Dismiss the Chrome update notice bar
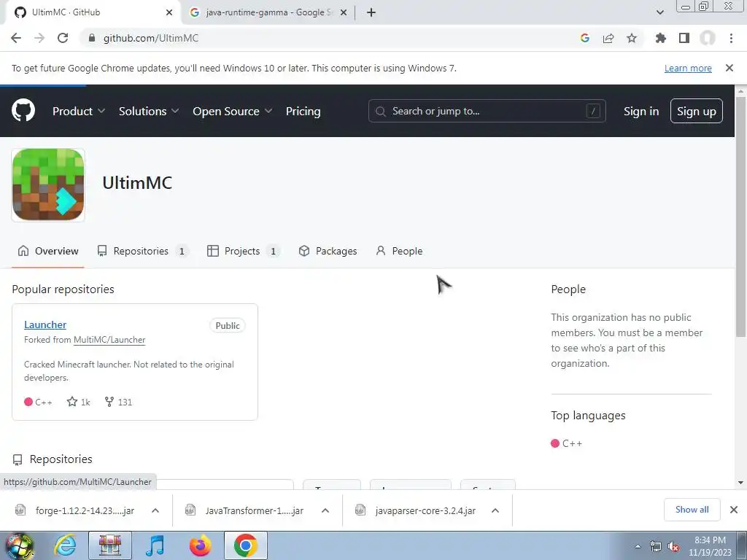The image size is (747, 560). (729, 68)
